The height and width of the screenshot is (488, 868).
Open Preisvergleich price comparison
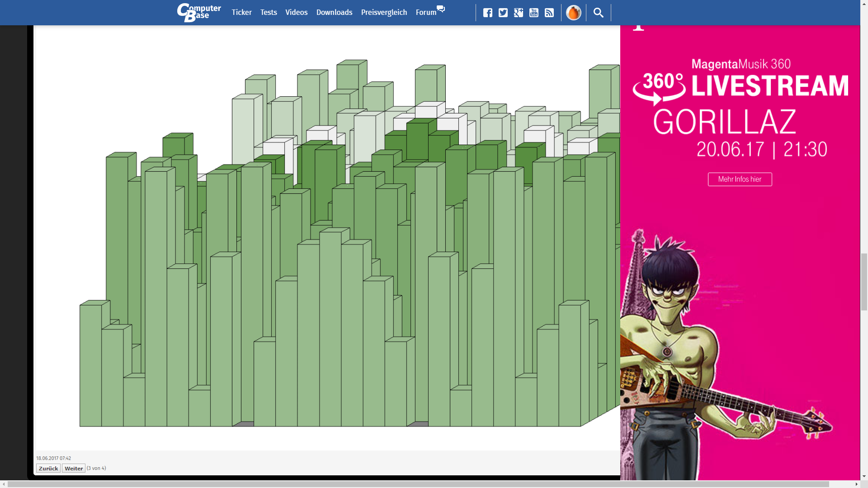(384, 13)
